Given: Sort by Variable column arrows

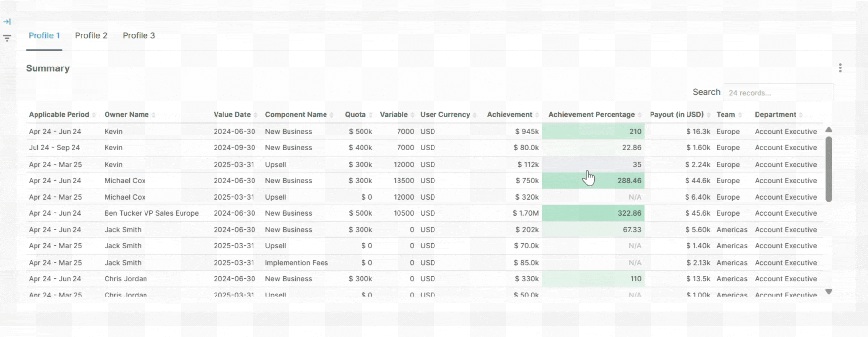Looking at the screenshot, I should pos(412,115).
